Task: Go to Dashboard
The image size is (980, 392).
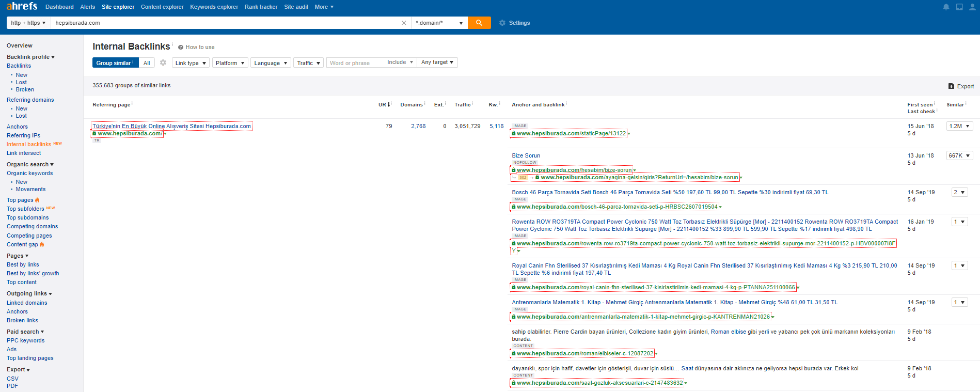Action: point(59,7)
